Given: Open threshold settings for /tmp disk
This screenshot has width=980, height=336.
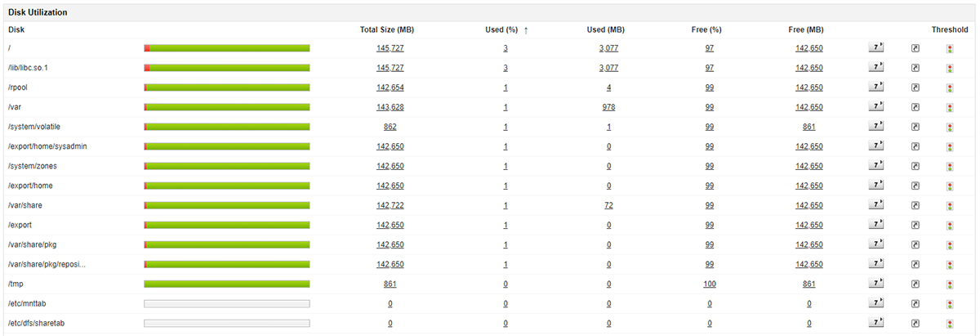Looking at the screenshot, I should [950, 284].
